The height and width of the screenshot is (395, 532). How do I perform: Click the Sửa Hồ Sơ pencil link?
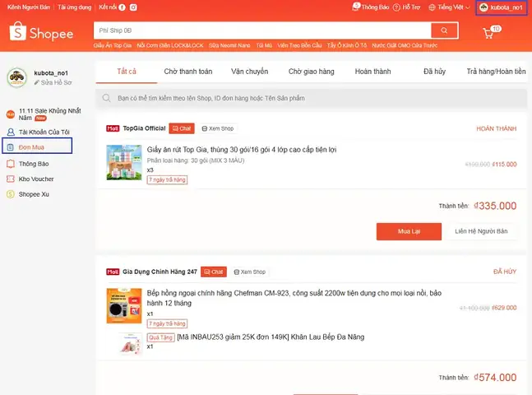[53, 82]
